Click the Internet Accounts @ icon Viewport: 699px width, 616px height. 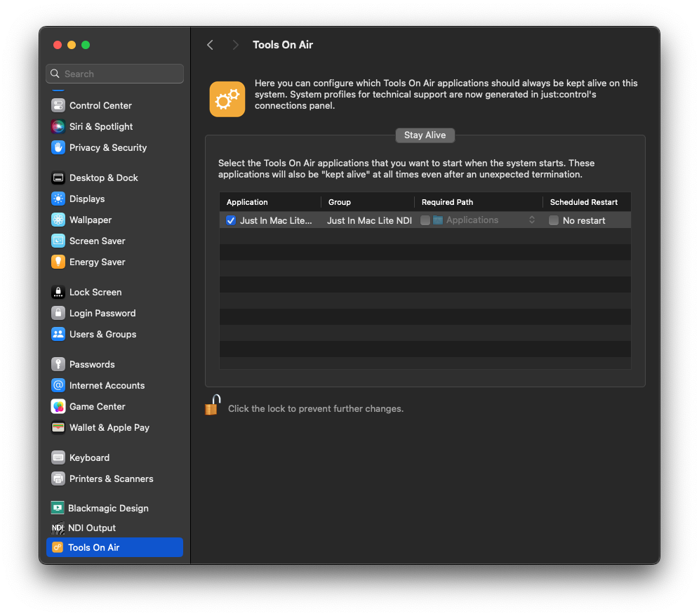58,385
